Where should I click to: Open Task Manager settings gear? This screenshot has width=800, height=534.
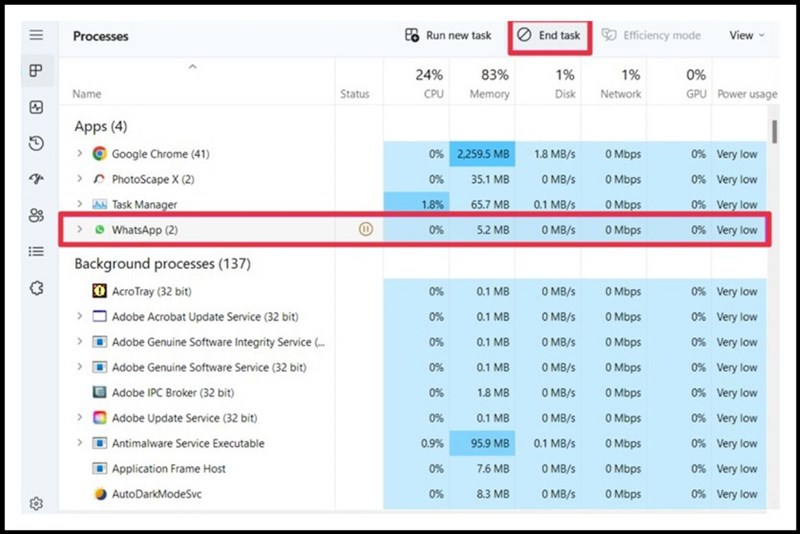(36, 504)
